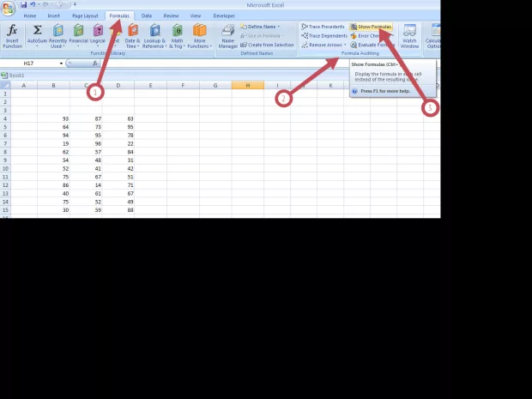Screen dimensions: 532x399
Task: Open Name Manager
Action: coord(227,36)
